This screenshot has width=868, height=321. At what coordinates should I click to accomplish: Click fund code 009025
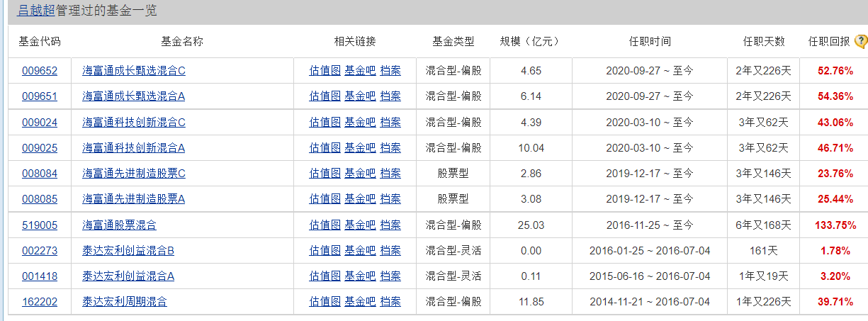[40, 148]
